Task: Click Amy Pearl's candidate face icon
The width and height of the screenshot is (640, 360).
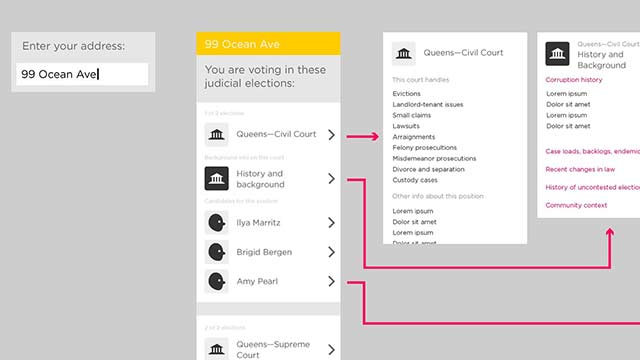Action: (216, 281)
